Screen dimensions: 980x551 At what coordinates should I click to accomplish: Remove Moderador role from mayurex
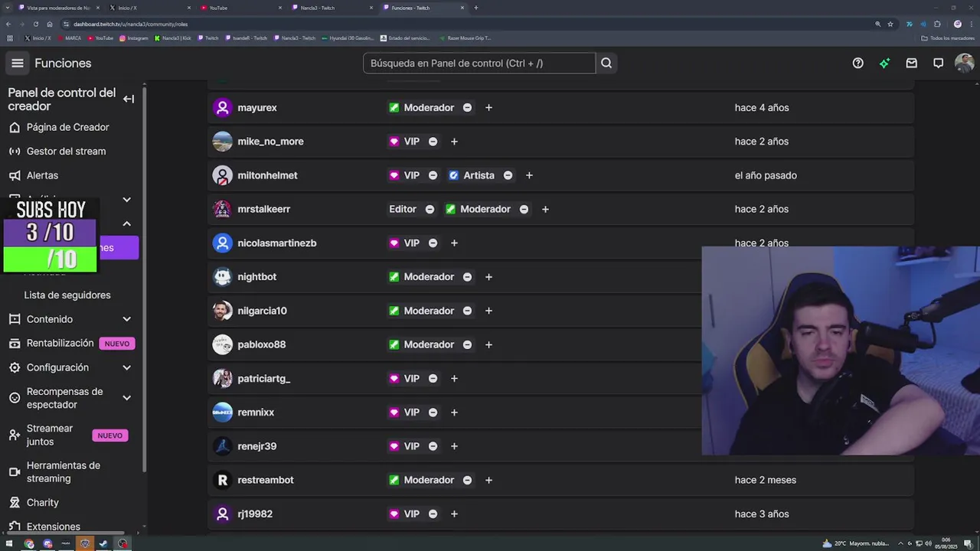(x=467, y=108)
